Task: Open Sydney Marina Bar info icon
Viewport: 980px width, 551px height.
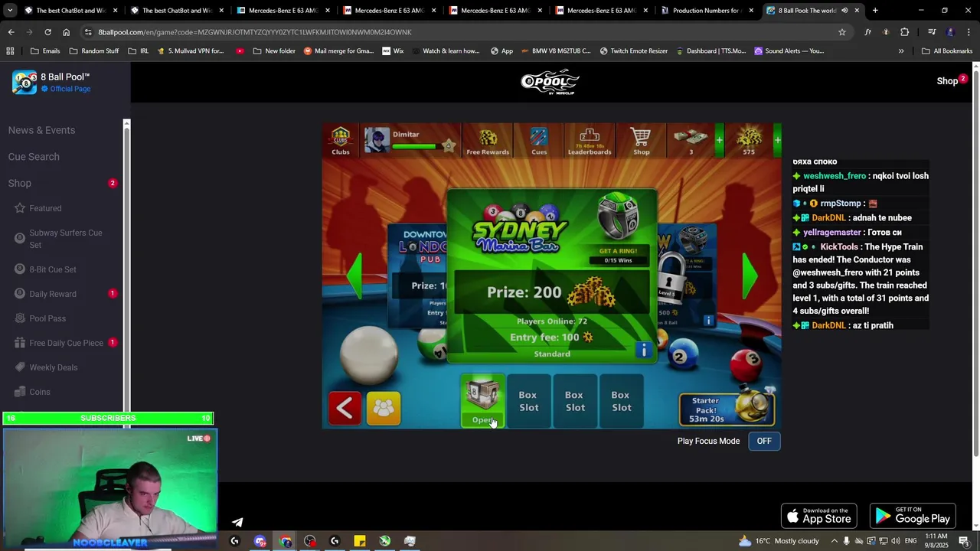Action: pos(644,350)
